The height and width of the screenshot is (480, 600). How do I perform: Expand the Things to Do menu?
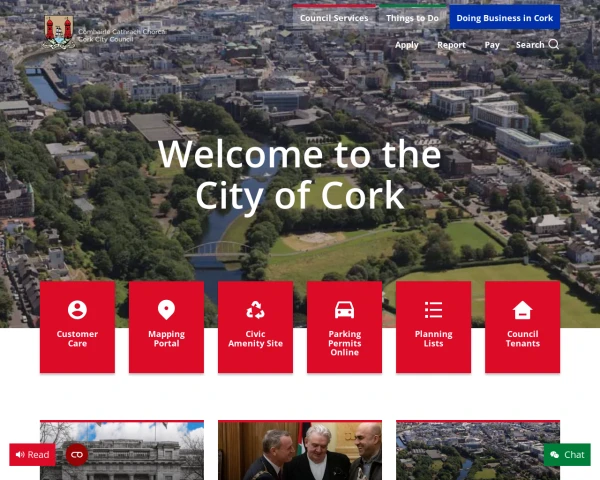pos(414,18)
